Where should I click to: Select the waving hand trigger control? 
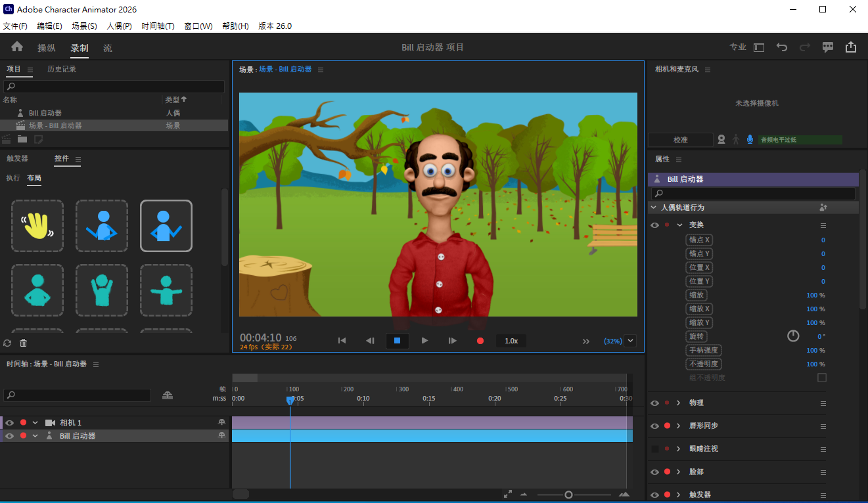click(x=37, y=226)
